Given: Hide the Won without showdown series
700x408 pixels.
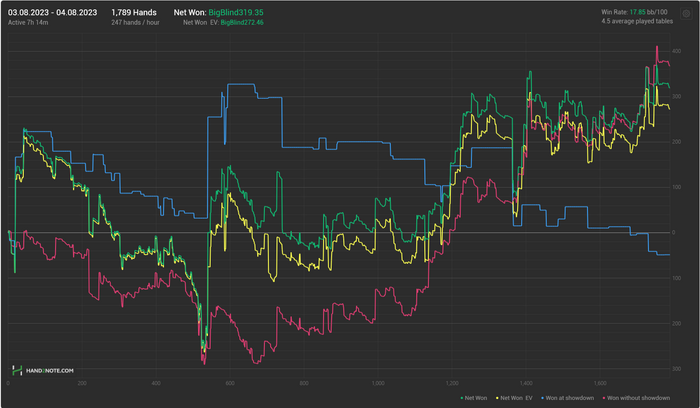Looking at the screenshot, I should coord(638,398).
